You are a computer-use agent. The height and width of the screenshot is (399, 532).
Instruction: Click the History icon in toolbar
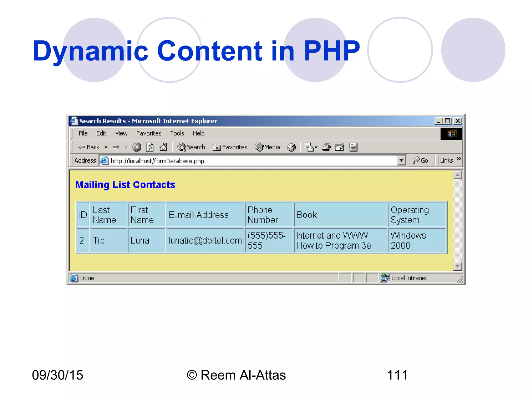[x=291, y=147]
